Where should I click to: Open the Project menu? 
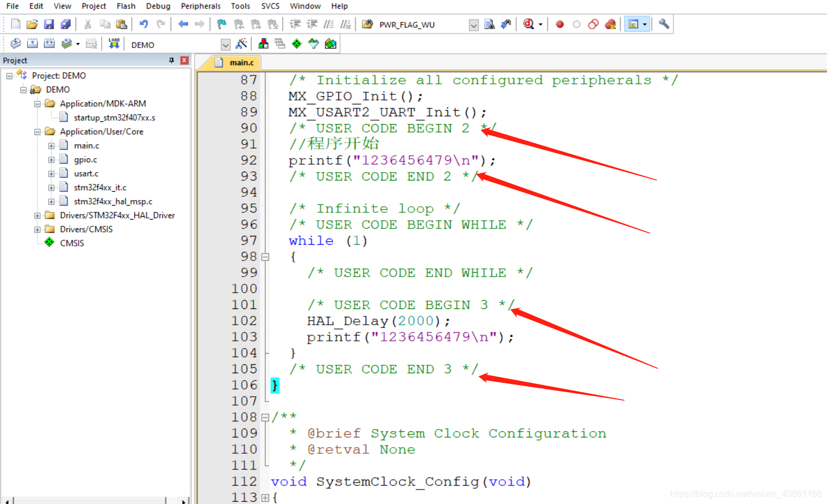(93, 6)
